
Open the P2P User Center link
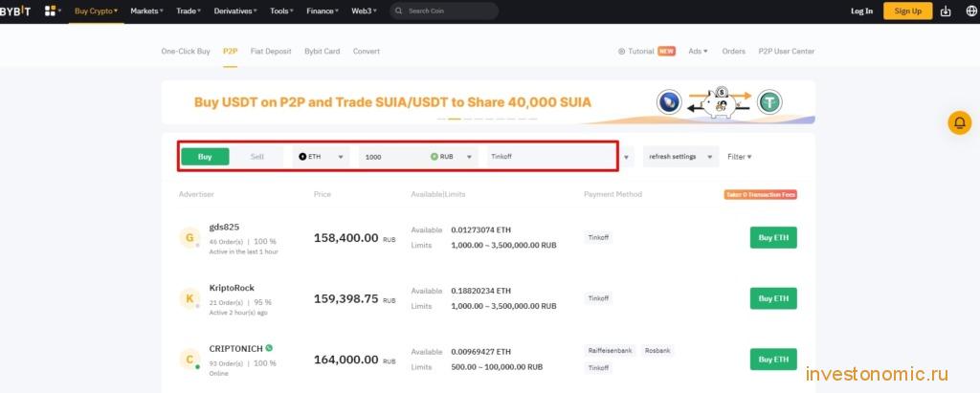click(787, 52)
